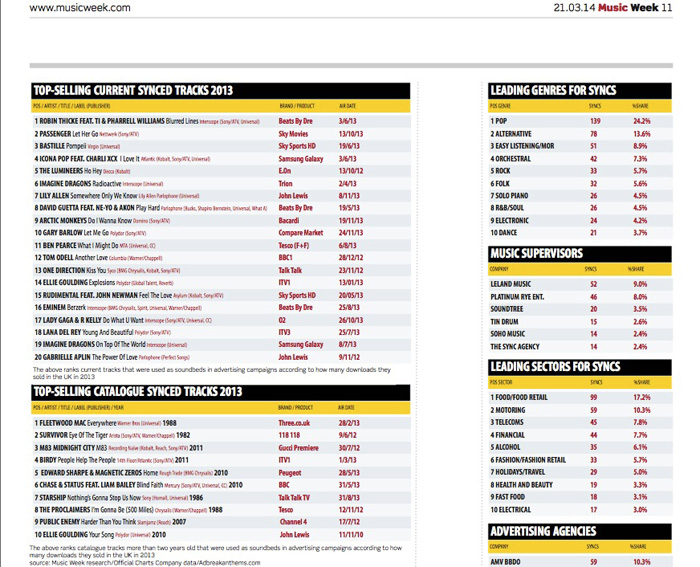
Task: Select Ellie Goulding 'Your Song' row
Action: pyautogui.click(x=221, y=534)
